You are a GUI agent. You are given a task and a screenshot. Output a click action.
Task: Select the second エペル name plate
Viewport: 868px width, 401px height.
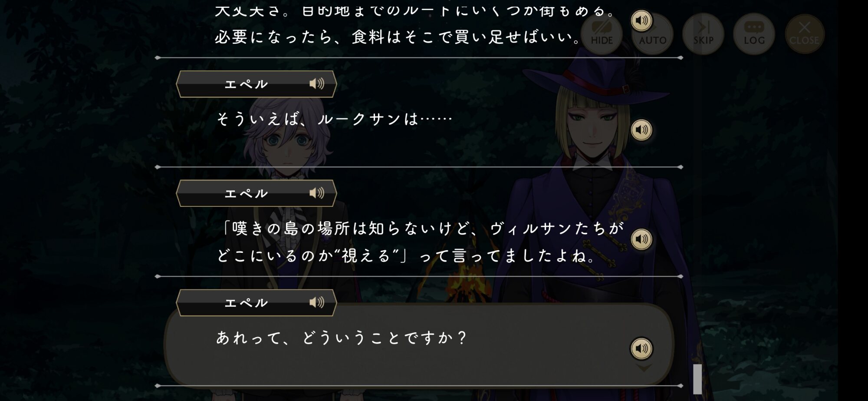coord(256,193)
